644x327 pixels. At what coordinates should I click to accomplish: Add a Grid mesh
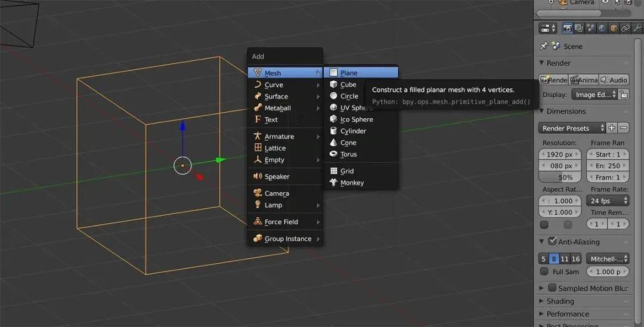coord(361,171)
